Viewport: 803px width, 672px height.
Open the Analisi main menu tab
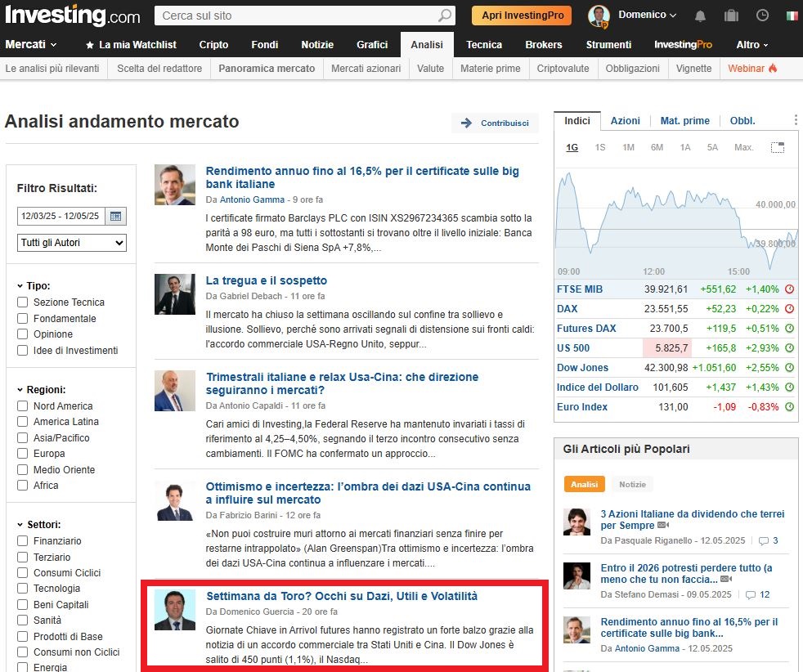[x=427, y=44]
